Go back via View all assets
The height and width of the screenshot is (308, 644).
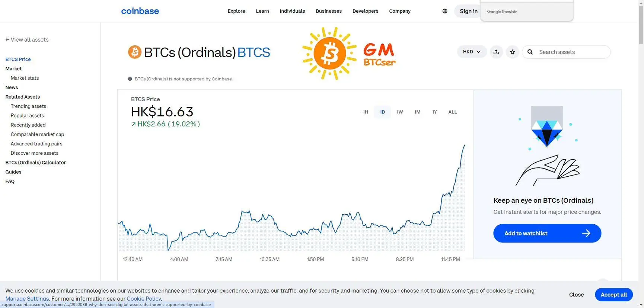[x=27, y=40]
